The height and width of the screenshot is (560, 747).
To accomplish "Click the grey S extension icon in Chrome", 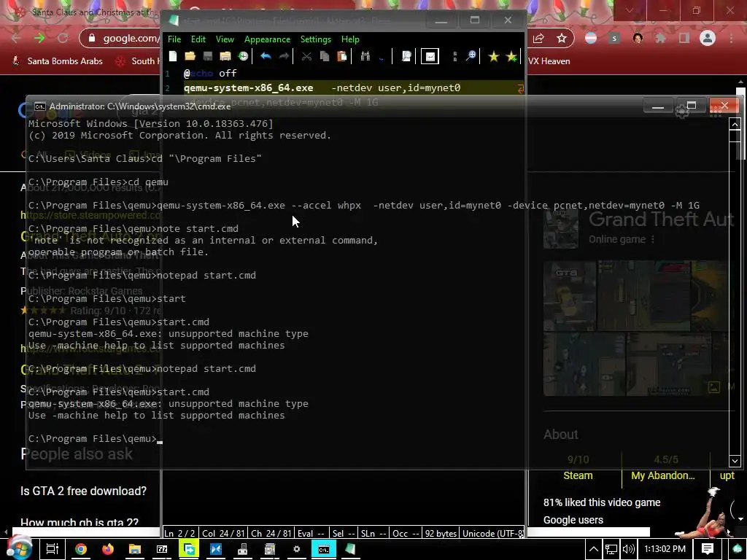I will click(614, 38).
